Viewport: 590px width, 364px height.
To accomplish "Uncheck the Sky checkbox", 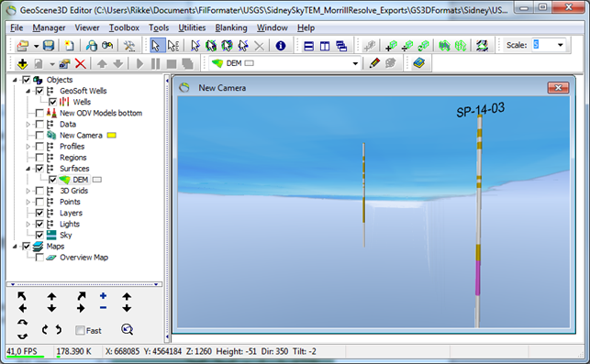I will point(39,235).
